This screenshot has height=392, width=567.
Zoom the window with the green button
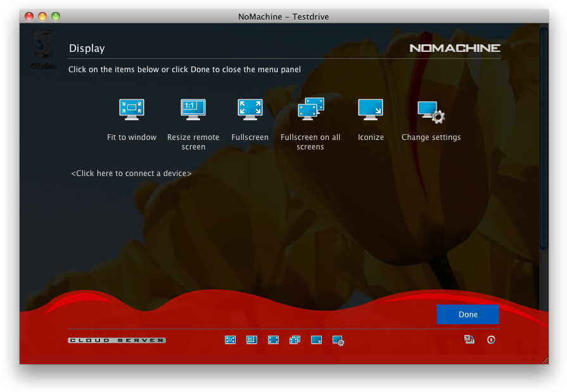(56, 16)
